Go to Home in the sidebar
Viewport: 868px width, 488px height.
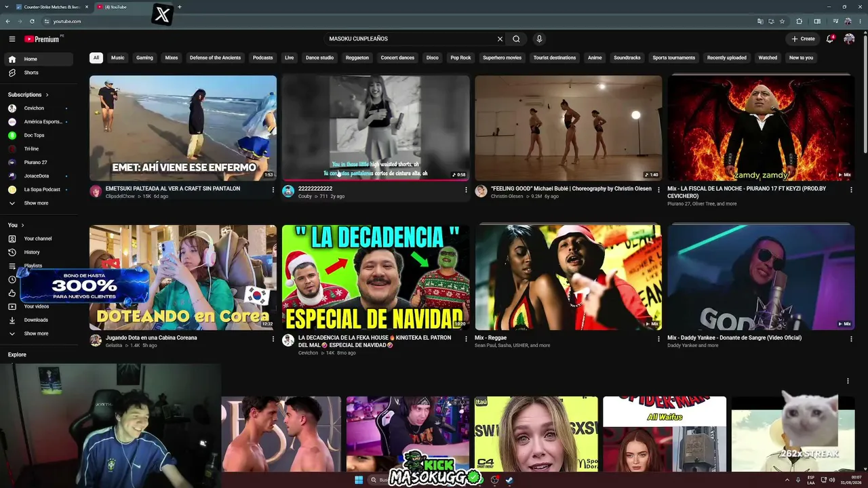39,59
